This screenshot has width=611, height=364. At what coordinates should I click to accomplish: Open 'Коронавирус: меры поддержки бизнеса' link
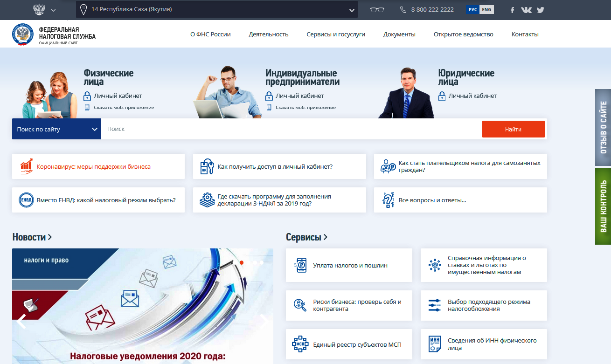click(93, 166)
